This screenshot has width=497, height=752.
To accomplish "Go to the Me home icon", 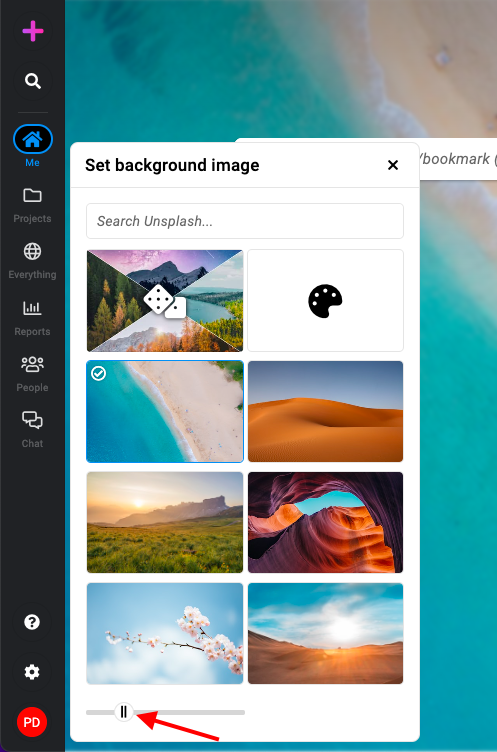I will point(33,140).
